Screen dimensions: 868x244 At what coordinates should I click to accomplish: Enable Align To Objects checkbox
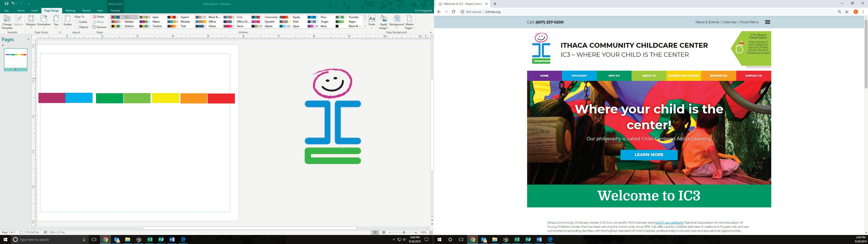point(77,27)
